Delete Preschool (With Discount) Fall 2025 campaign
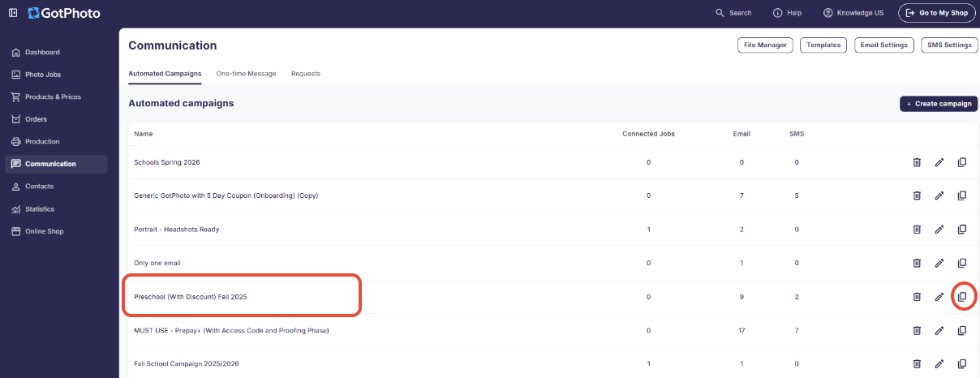Image resolution: width=980 pixels, height=378 pixels. click(917, 297)
